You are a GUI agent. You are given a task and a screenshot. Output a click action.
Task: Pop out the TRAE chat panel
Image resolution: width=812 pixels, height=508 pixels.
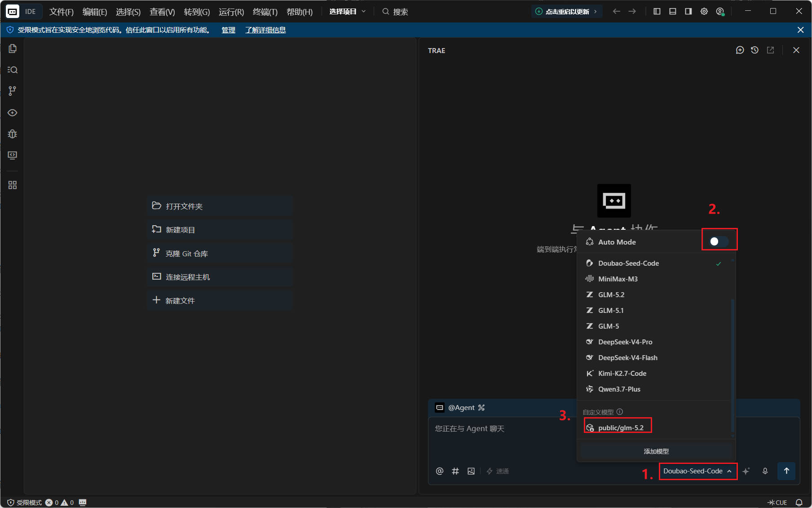771,50
